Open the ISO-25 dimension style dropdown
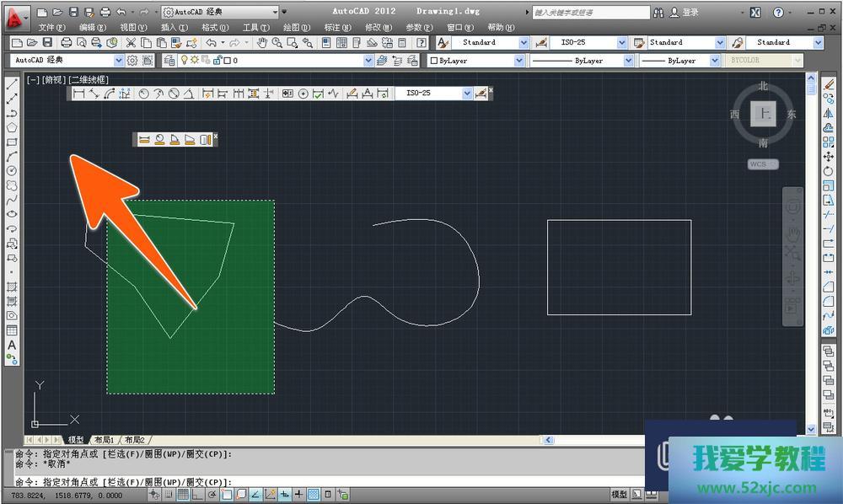 click(x=622, y=42)
